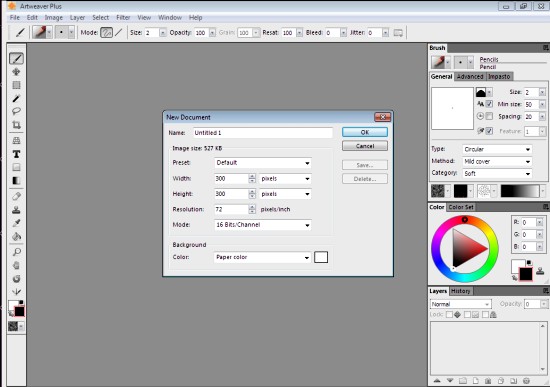
Task: Open the Layer menu
Action: [x=77, y=18]
